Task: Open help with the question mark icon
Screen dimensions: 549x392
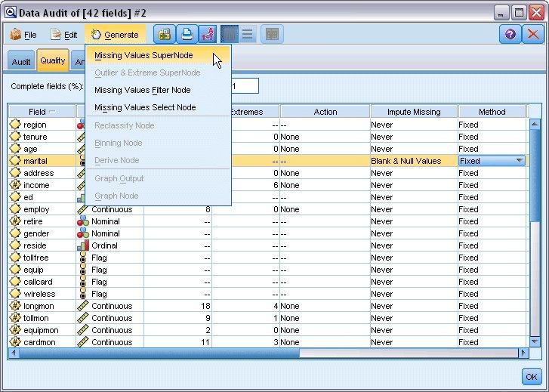Action: (x=510, y=34)
